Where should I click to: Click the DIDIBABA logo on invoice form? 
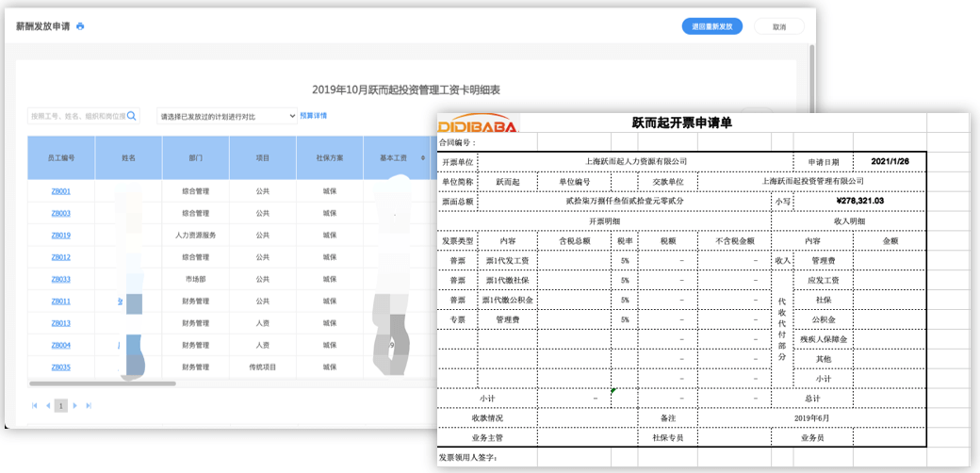[x=478, y=123]
